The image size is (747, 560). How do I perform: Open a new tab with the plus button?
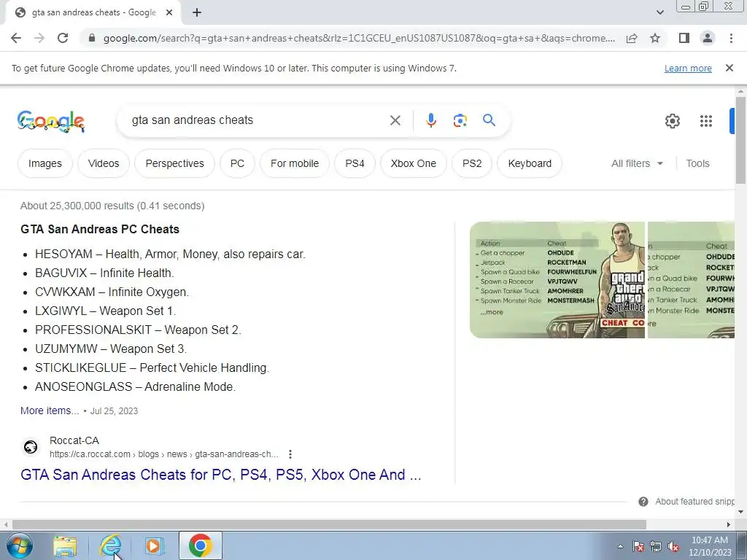197,13
